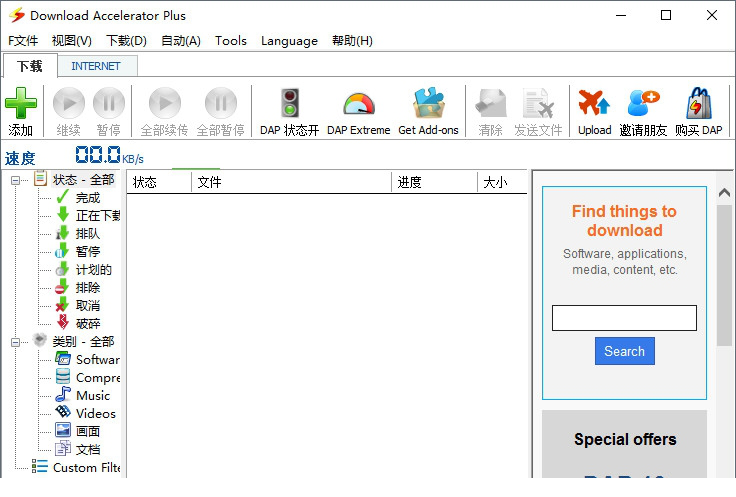Click the Special offers heading

click(x=625, y=439)
